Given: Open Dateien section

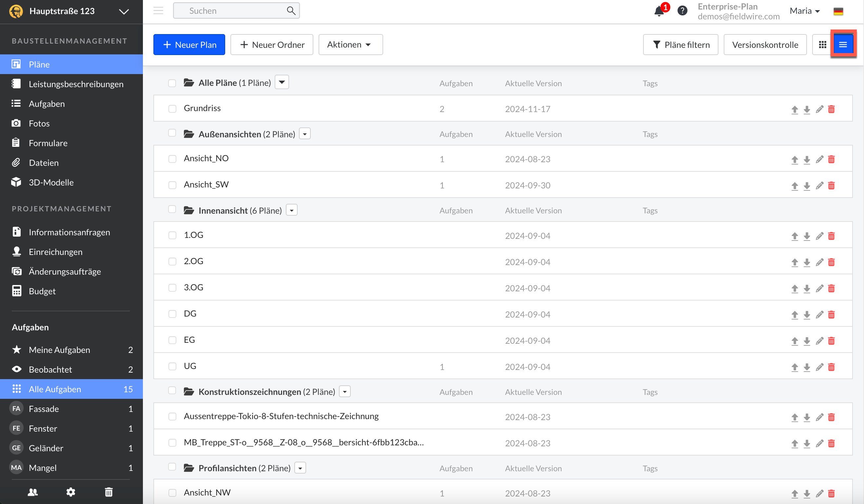Looking at the screenshot, I should pyautogui.click(x=71, y=163).
